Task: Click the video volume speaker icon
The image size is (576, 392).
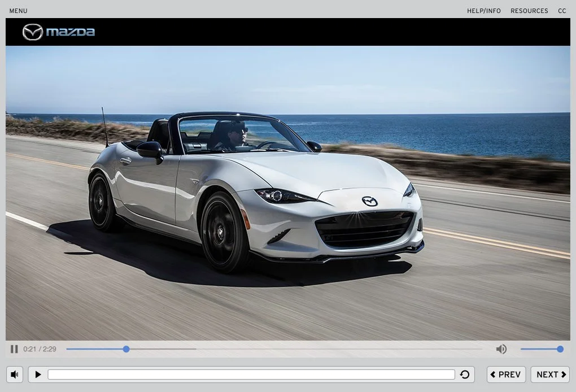Action: (501, 349)
